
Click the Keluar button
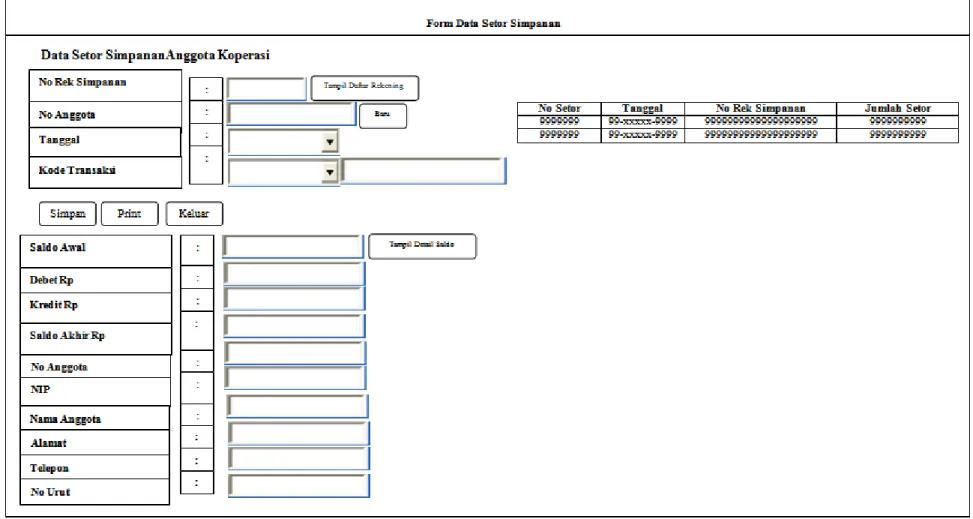[x=194, y=214]
